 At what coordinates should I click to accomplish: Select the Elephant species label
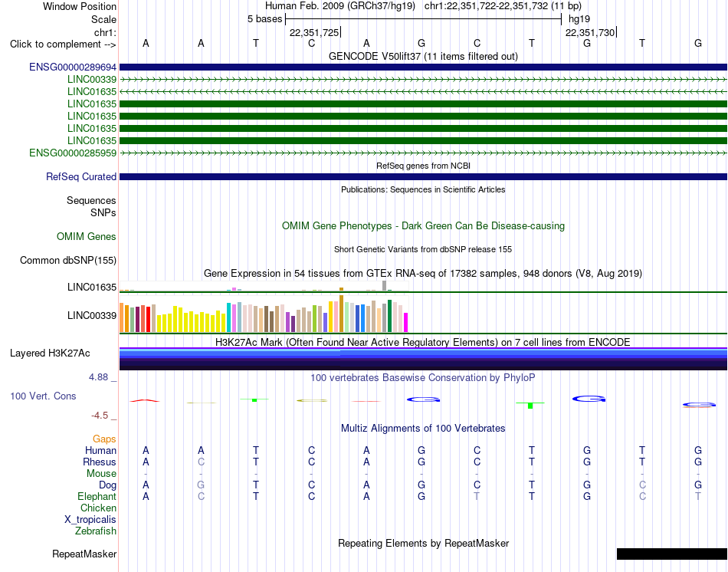[97, 497]
